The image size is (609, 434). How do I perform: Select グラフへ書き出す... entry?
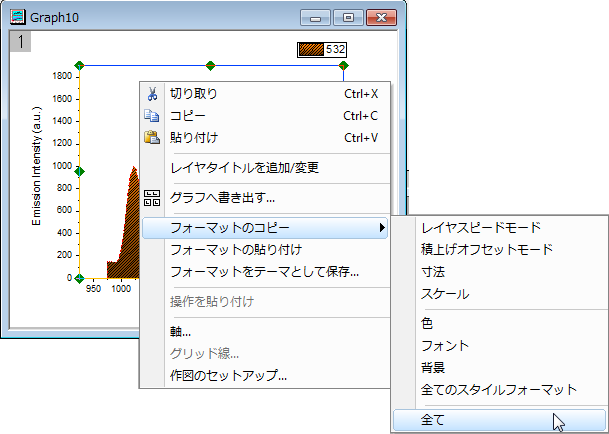[x=265, y=198]
